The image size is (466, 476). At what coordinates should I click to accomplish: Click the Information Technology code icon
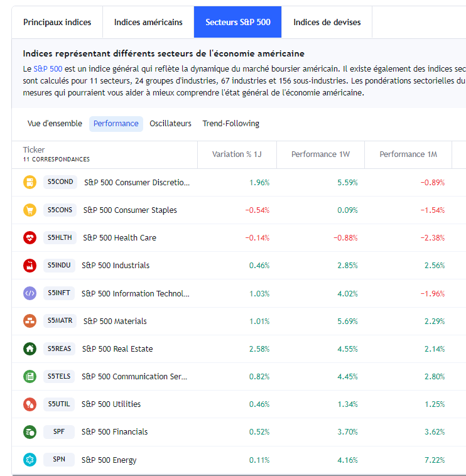point(30,293)
